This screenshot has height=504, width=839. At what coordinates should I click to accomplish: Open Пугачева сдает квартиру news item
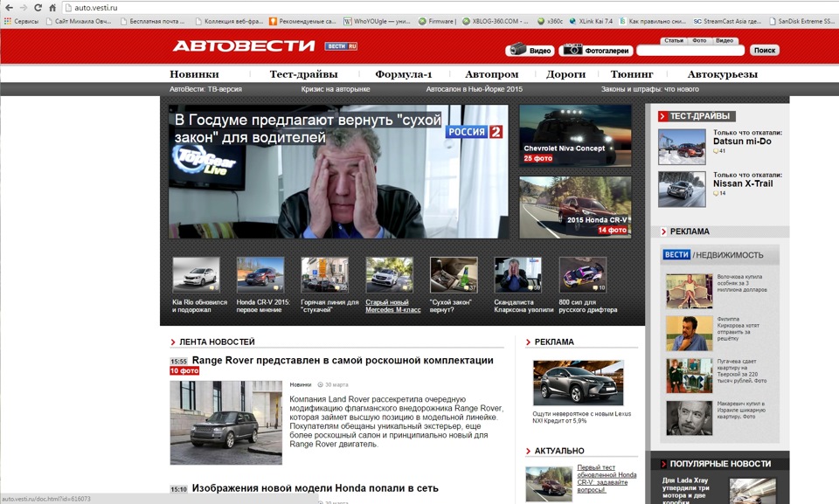742,370
